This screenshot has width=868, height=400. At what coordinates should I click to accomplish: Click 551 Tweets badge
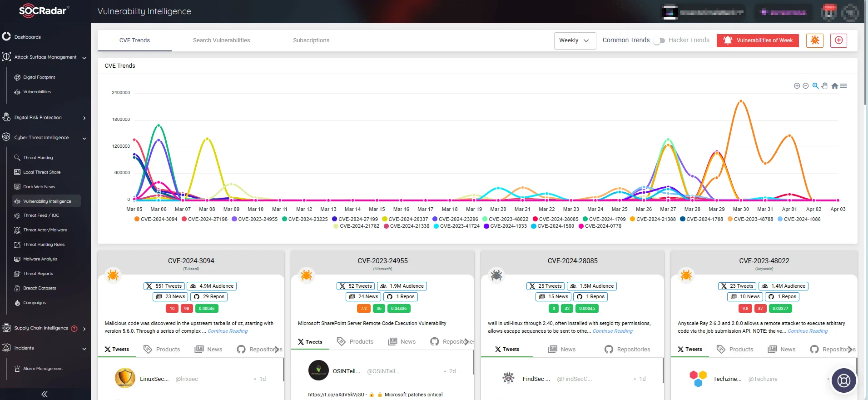[x=164, y=286]
